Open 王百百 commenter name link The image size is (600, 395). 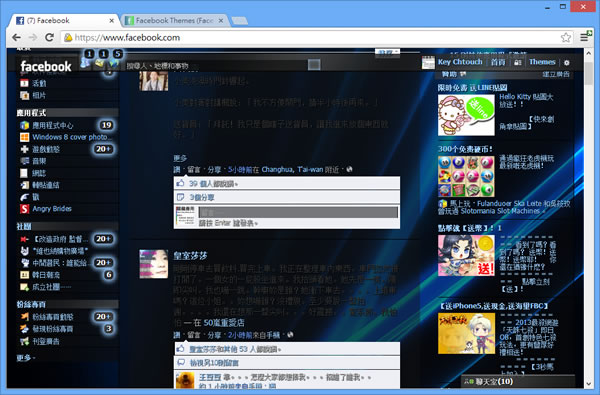210,377
